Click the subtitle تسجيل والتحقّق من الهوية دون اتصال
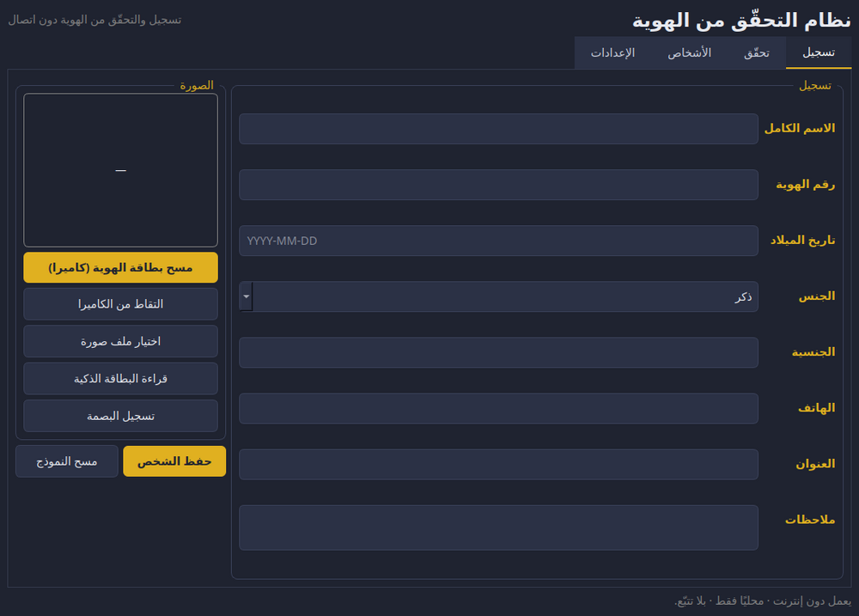859x616 pixels. click(94, 21)
